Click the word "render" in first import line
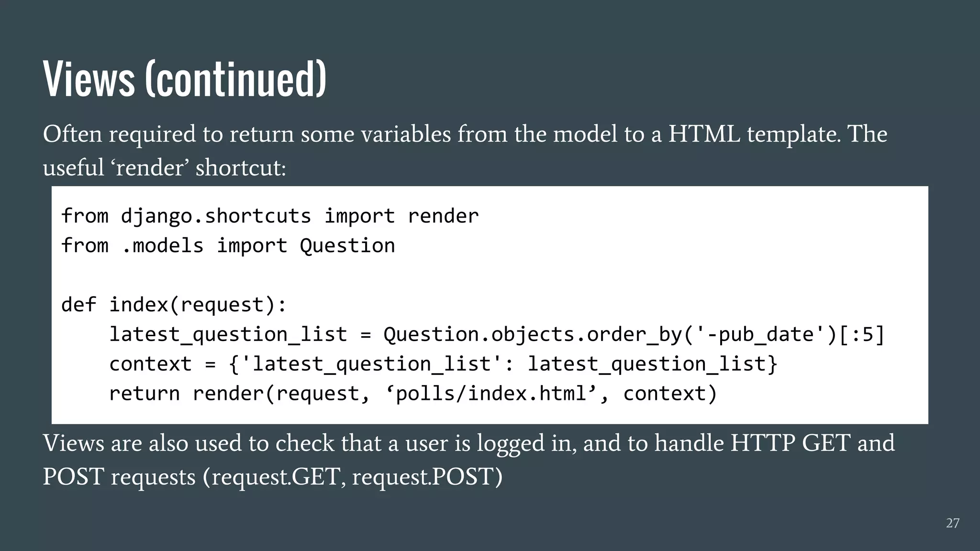The height and width of the screenshot is (551, 980). 443,216
